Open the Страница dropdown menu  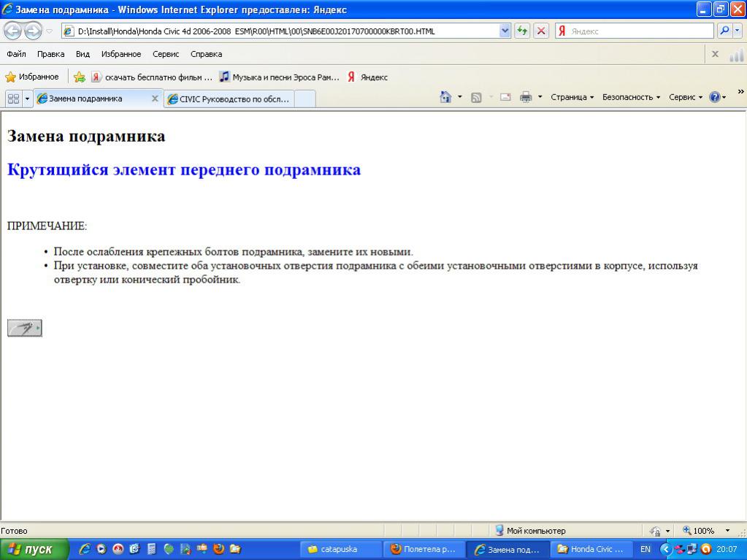(572, 97)
